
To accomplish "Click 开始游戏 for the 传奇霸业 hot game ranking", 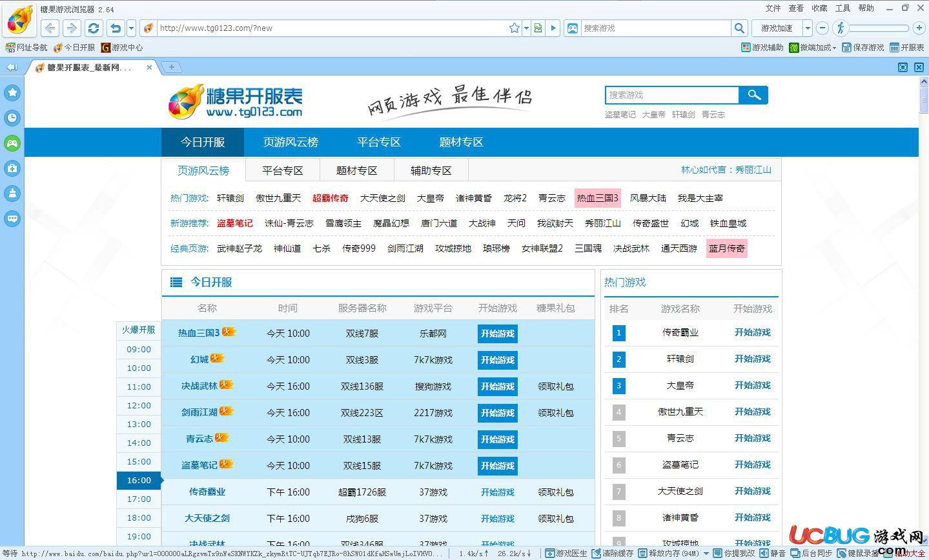I will click(753, 333).
